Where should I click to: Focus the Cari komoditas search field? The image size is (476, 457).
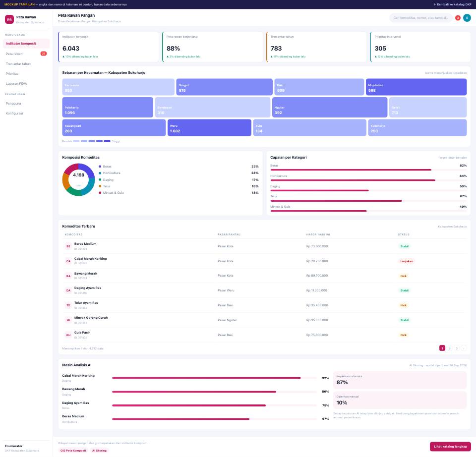(421, 18)
